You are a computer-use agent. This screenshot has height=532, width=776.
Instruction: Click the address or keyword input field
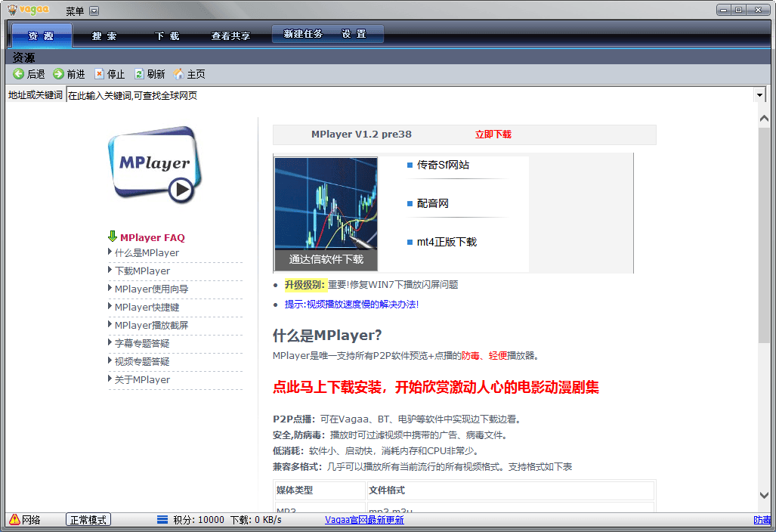pos(410,95)
